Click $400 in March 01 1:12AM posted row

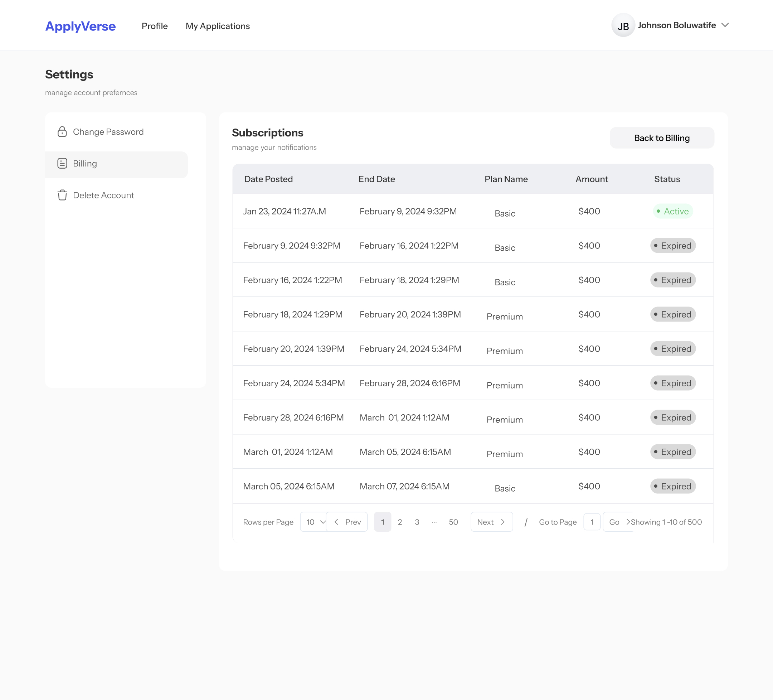[x=589, y=452]
